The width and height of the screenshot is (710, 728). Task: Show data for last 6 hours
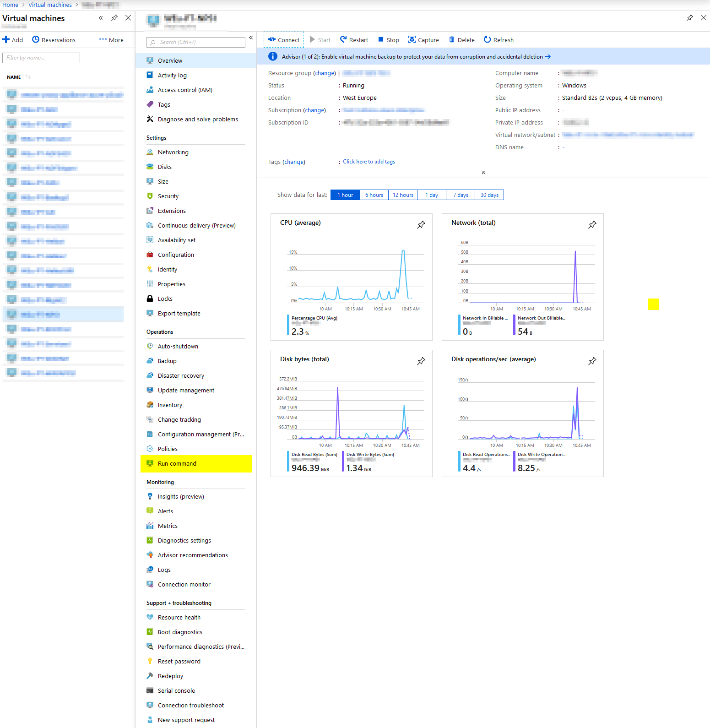tap(374, 195)
